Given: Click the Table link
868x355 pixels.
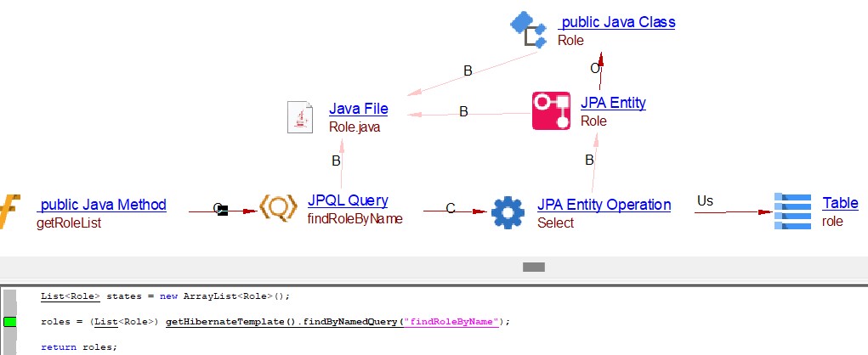Looking at the screenshot, I should [x=840, y=204].
